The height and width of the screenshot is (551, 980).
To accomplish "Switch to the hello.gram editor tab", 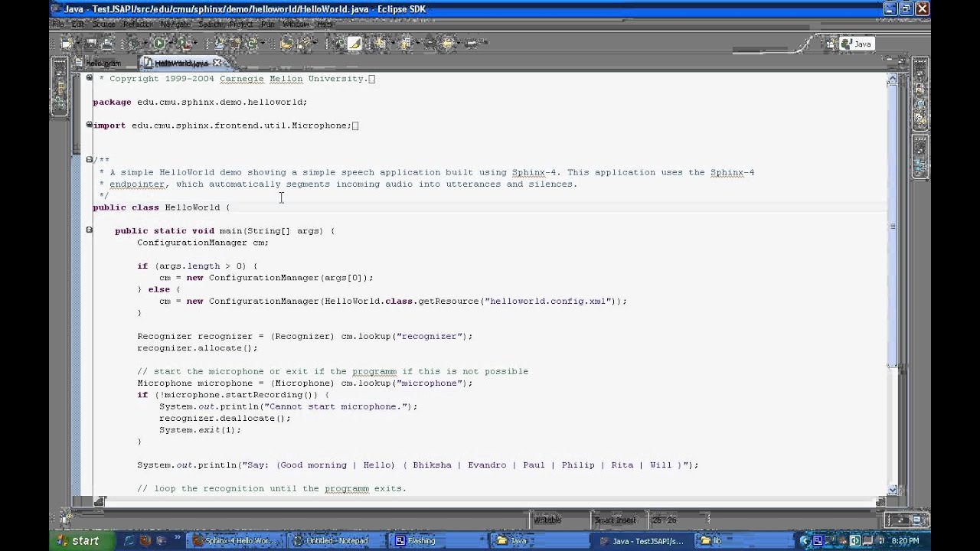I will (101, 64).
